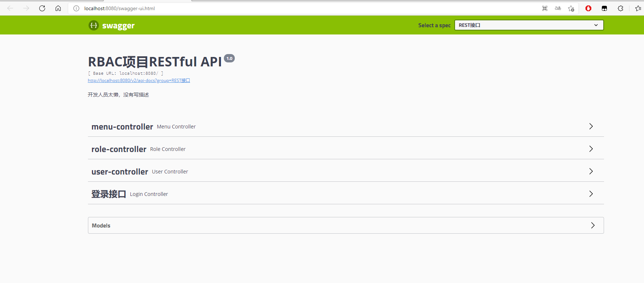Open the black square extension icon
Viewport: 644px width, 283px height.
coord(604,8)
